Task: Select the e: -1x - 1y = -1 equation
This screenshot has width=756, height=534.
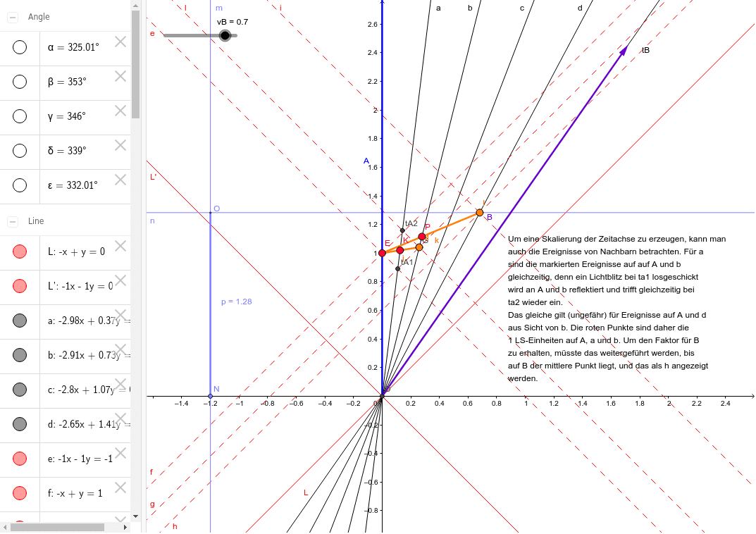Action: [80, 459]
